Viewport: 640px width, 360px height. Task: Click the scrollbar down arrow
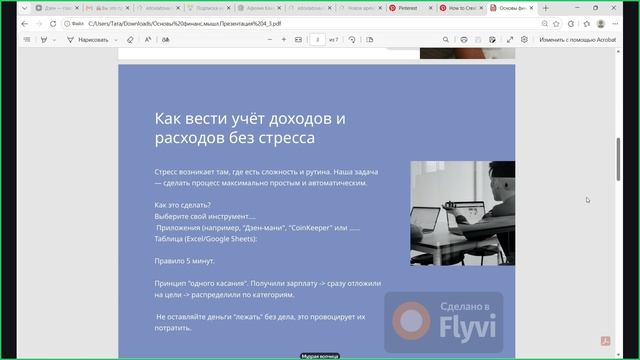coord(618,355)
